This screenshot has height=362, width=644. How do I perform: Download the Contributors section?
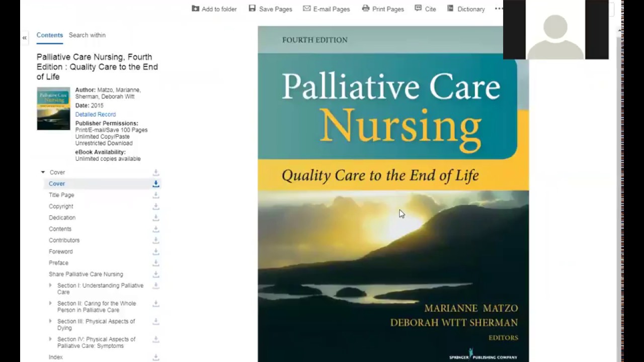coord(156,240)
